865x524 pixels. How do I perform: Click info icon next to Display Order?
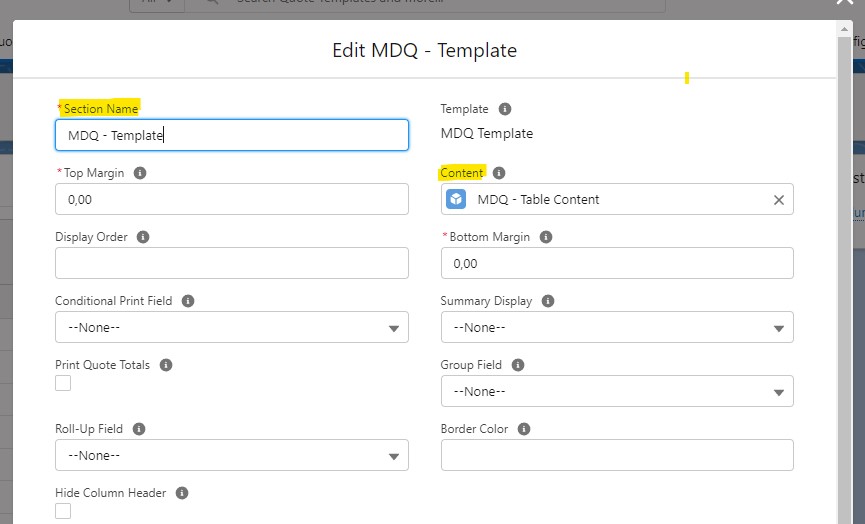click(143, 237)
